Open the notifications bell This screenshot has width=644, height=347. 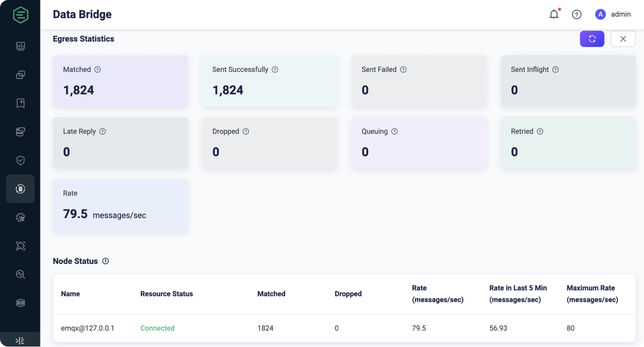tap(554, 14)
